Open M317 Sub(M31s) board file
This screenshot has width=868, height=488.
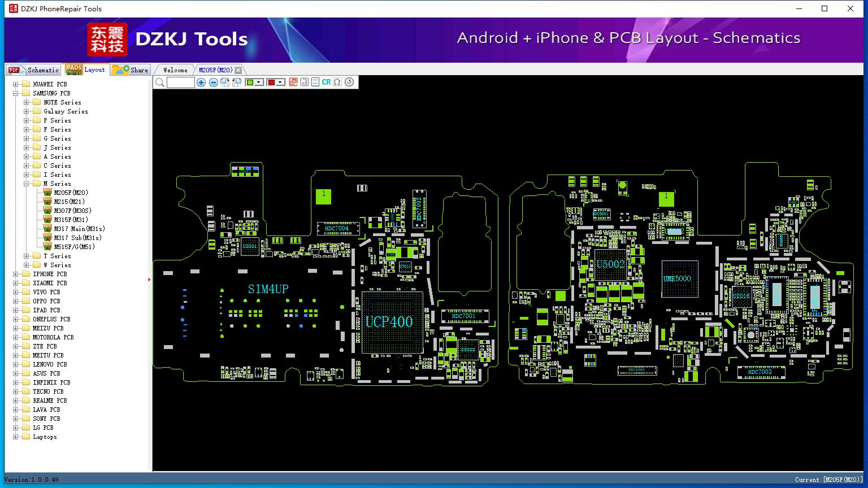77,238
